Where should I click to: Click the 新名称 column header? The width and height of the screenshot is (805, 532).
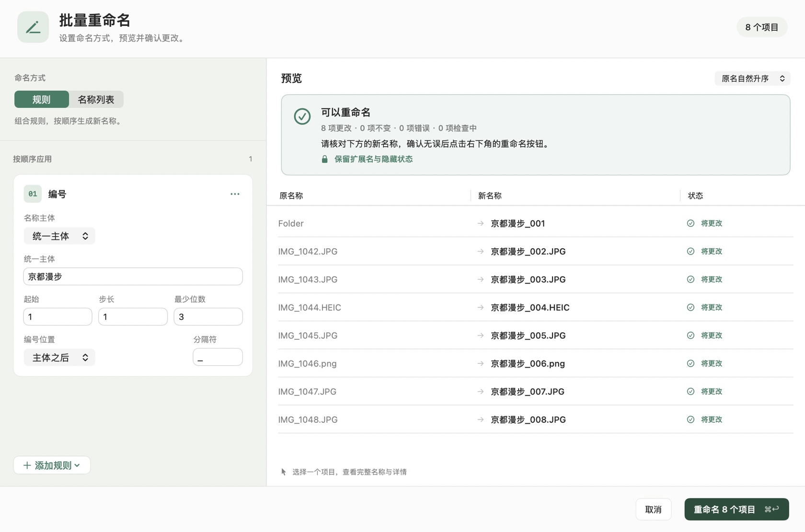pyautogui.click(x=490, y=196)
